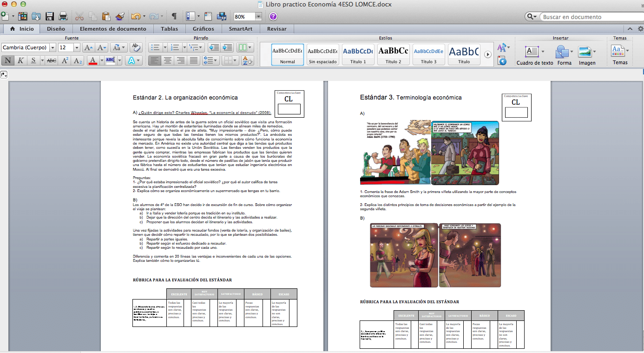Toggle show paragraph marks (¶)
The width and height of the screenshot is (644, 353).
click(174, 17)
